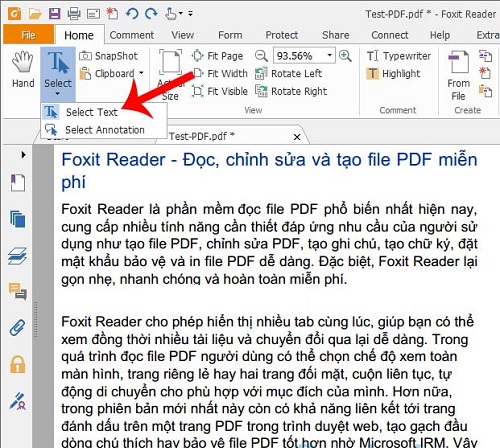Open the Bookmarks panel
This screenshot has width=500, height=448.
[18, 183]
